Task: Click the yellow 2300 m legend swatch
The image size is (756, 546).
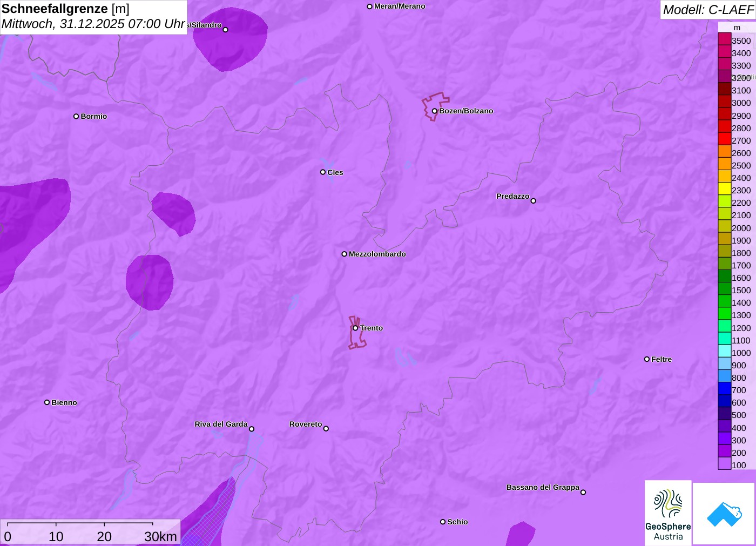Action: (725, 189)
